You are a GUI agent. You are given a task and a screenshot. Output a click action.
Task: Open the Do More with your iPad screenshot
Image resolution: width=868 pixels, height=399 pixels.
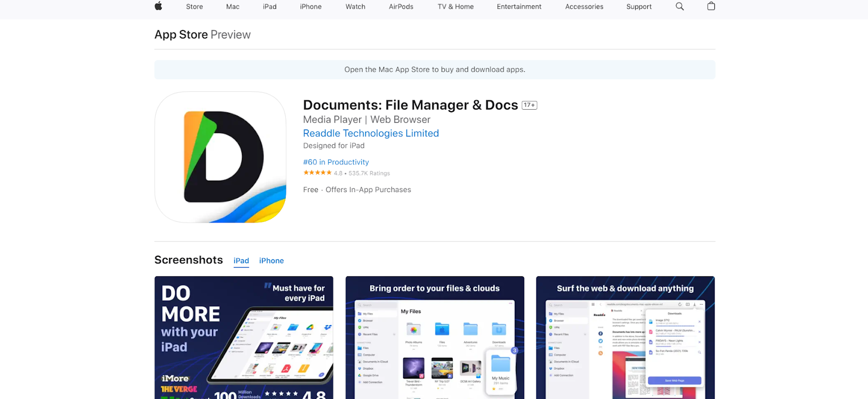click(244, 338)
